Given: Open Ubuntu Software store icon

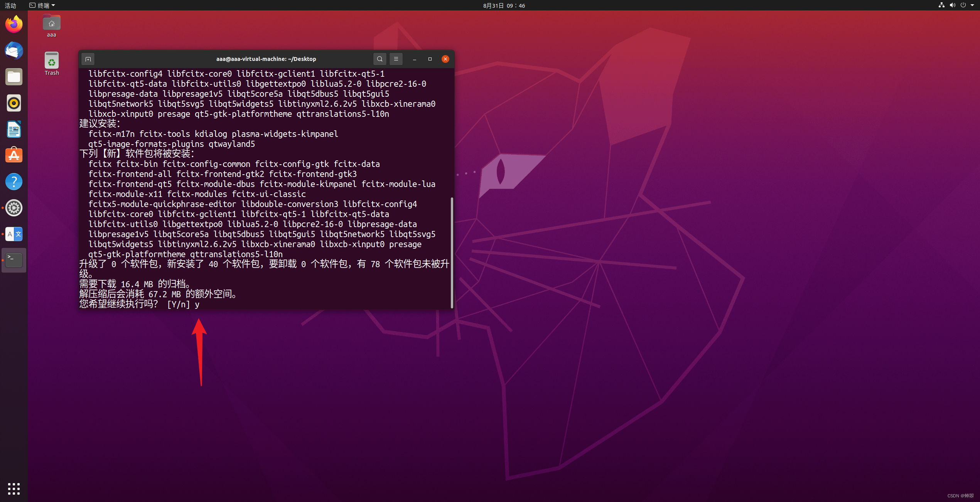Looking at the screenshot, I should coord(14,155).
